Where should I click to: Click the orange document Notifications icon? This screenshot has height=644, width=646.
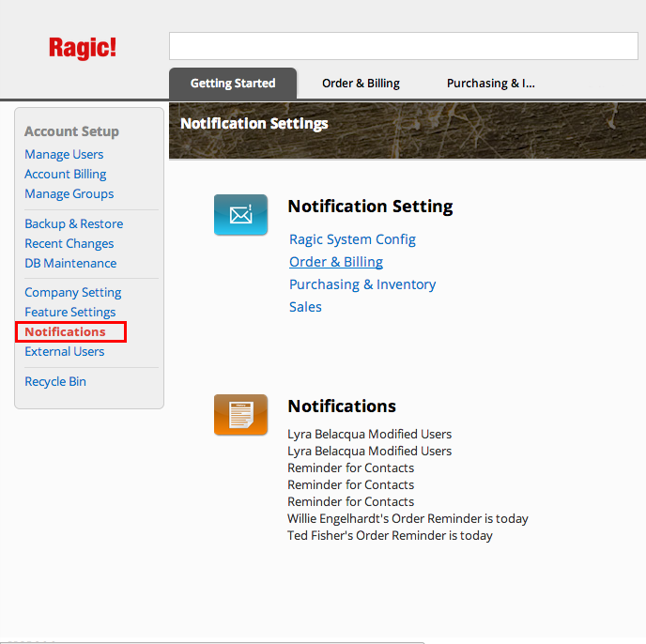coord(240,415)
